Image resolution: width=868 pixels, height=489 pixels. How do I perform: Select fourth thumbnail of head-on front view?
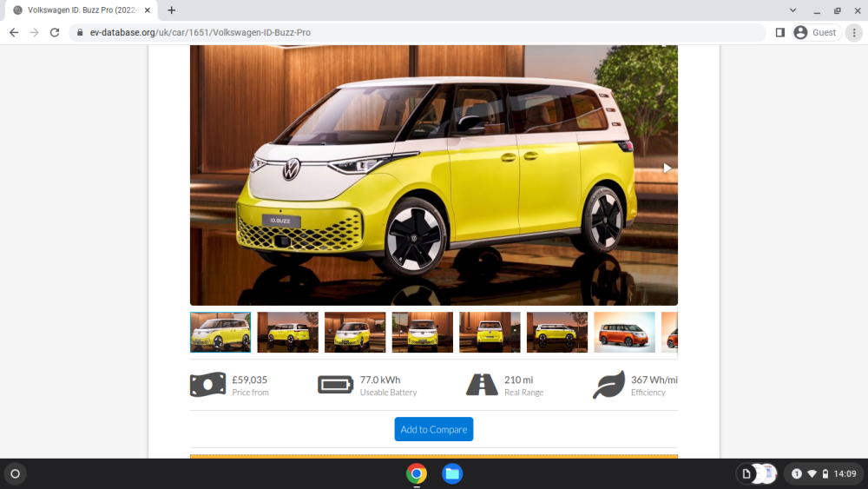423,333
